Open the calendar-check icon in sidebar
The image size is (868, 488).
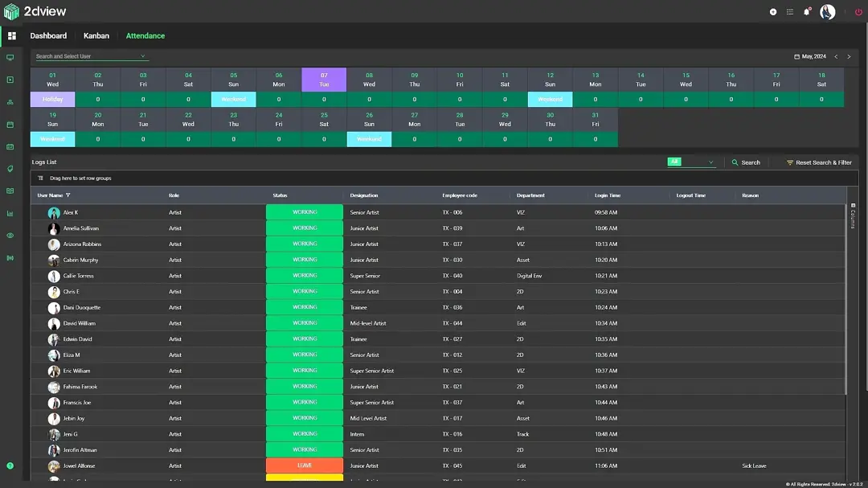tap(10, 147)
